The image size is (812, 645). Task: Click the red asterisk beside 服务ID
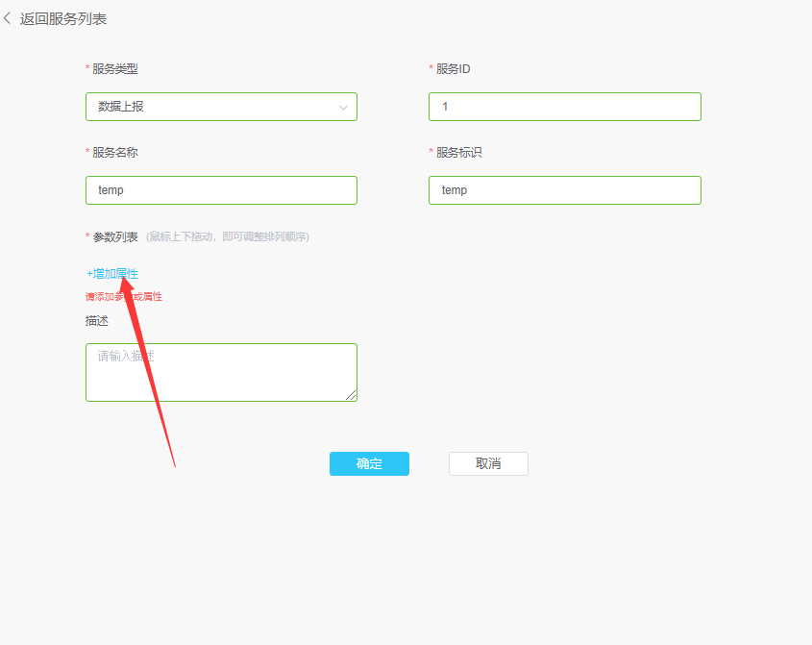point(430,68)
